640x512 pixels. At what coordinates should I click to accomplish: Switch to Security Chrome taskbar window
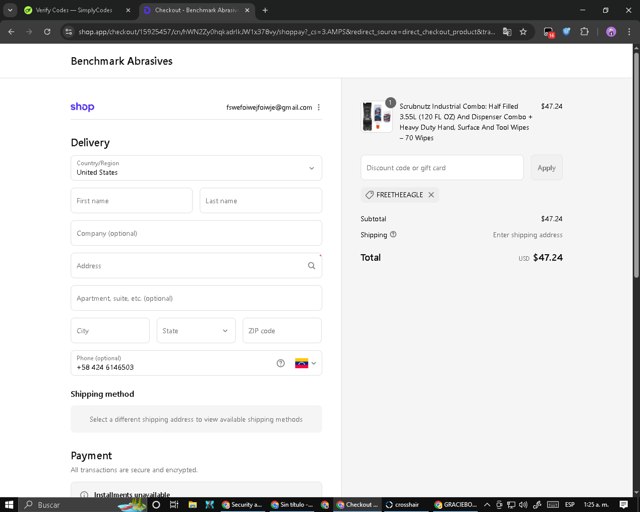tap(242, 505)
